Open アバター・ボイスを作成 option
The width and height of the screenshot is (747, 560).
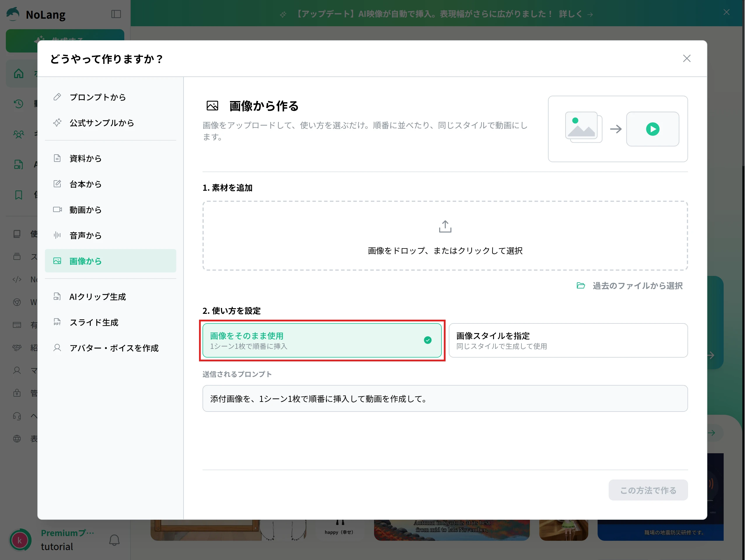tap(110, 348)
